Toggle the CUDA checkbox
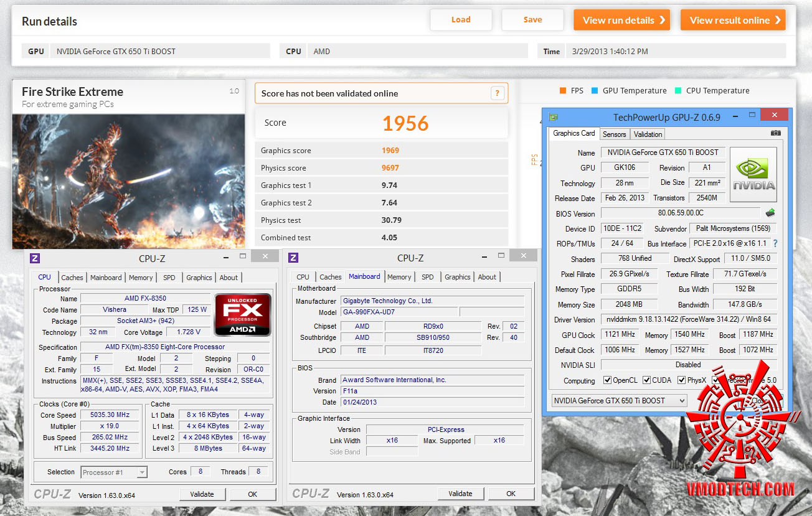Image resolution: width=812 pixels, height=516 pixels. coord(647,380)
